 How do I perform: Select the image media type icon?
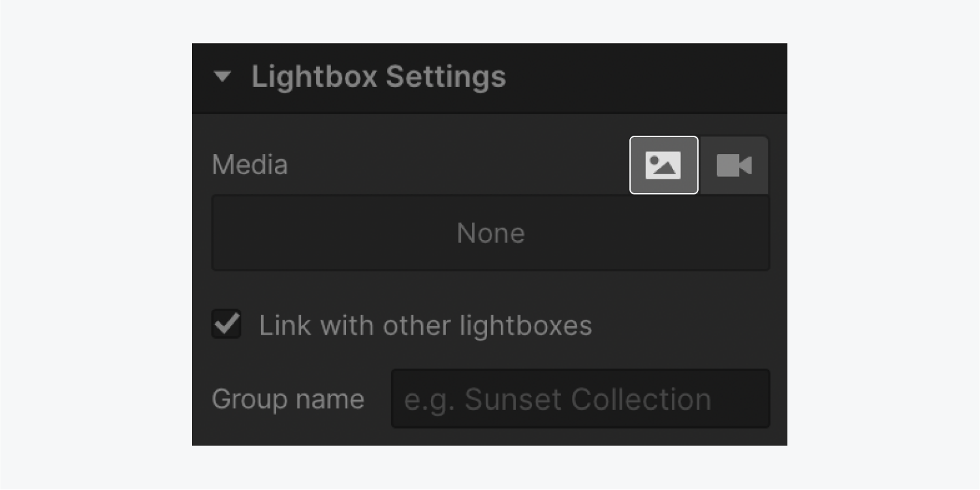click(x=663, y=165)
